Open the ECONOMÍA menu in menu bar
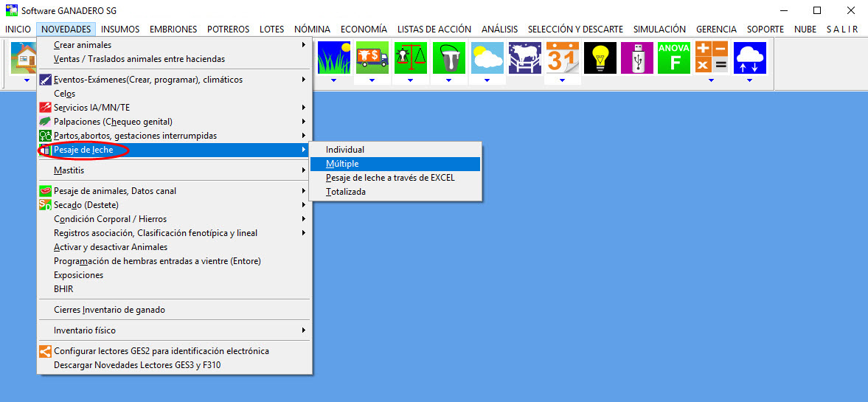 click(364, 30)
